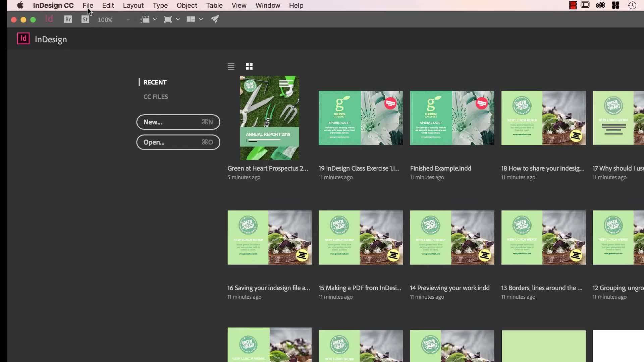Switch to thumbnail grid view
The image size is (644, 362).
click(x=249, y=66)
